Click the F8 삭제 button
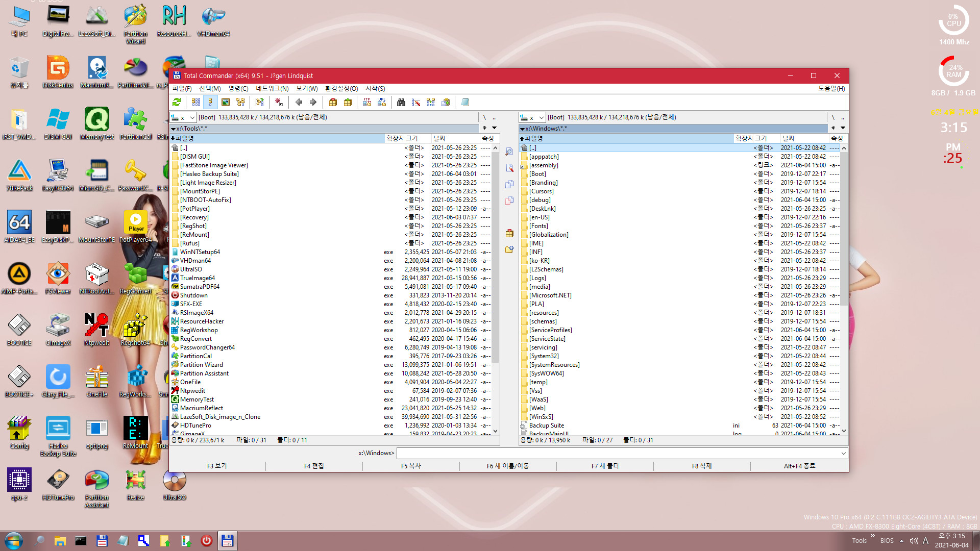 click(702, 466)
